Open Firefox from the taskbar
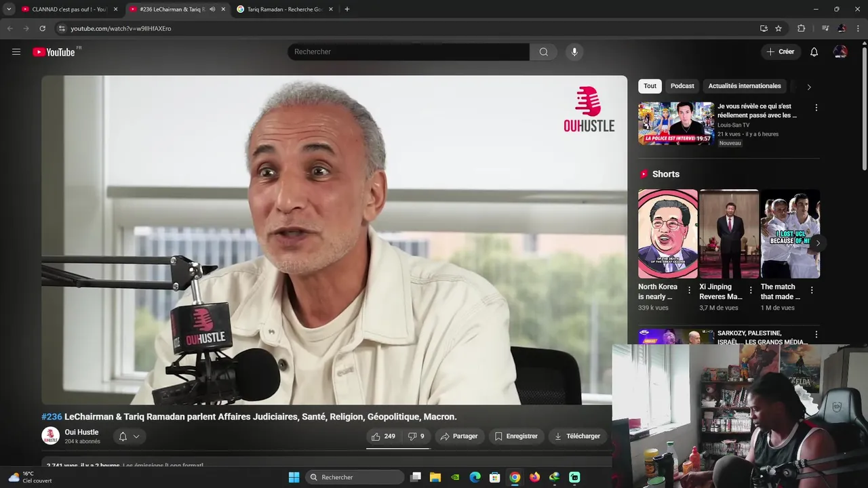Viewport: 868px width, 488px height. tap(534, 477)
